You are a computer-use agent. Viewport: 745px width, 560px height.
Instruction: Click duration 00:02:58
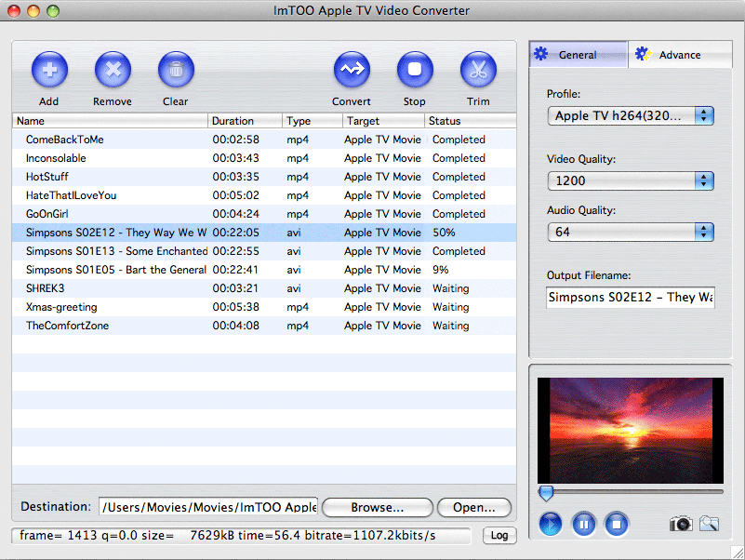(235, 140)
